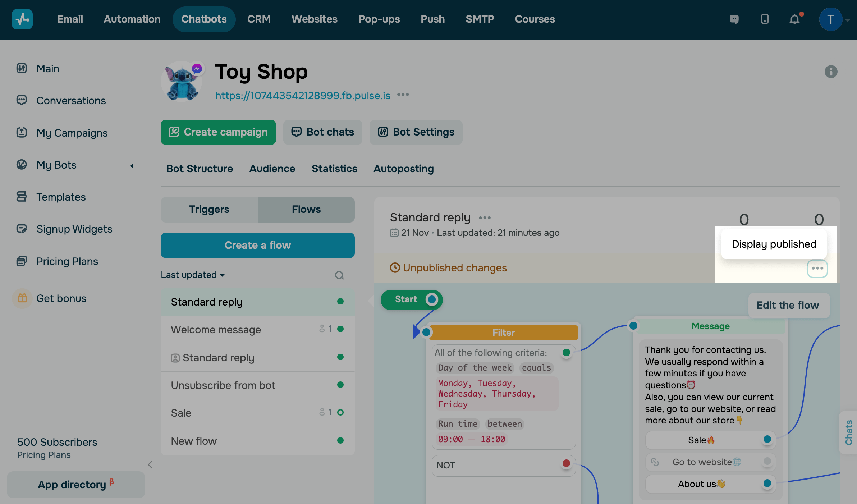
Task: Click the info icon beside Toy Shop
Action: (x=831, y=72)
